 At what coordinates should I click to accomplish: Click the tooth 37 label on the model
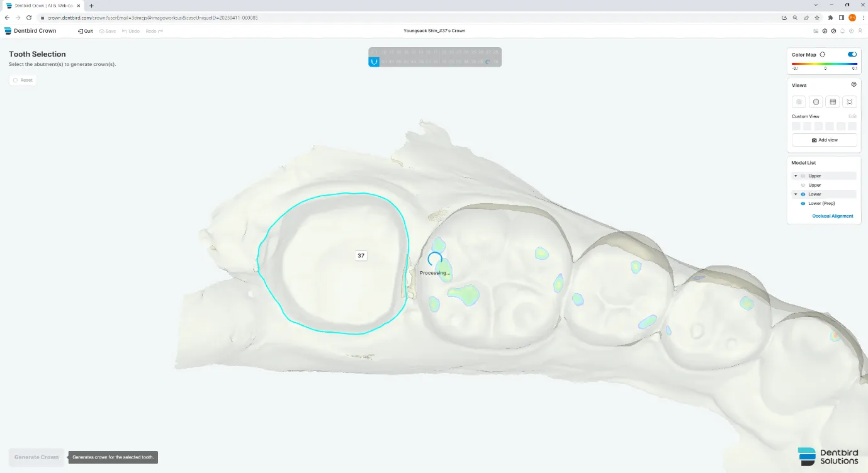click(x=361, y=255)
